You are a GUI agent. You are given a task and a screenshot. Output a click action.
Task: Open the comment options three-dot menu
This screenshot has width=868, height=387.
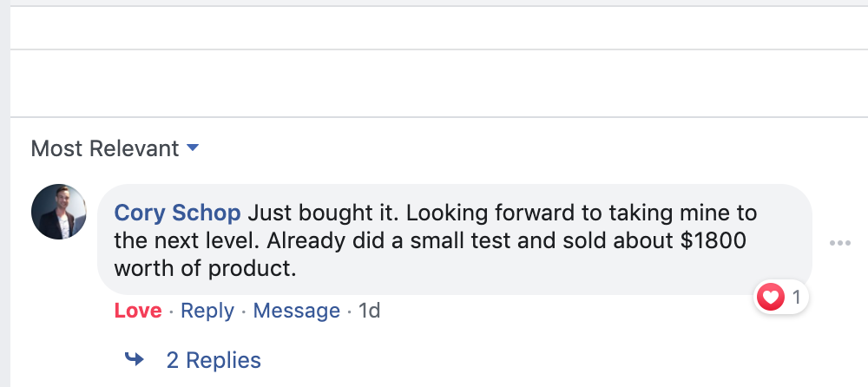pyautogui.click(x=839, y=243)
